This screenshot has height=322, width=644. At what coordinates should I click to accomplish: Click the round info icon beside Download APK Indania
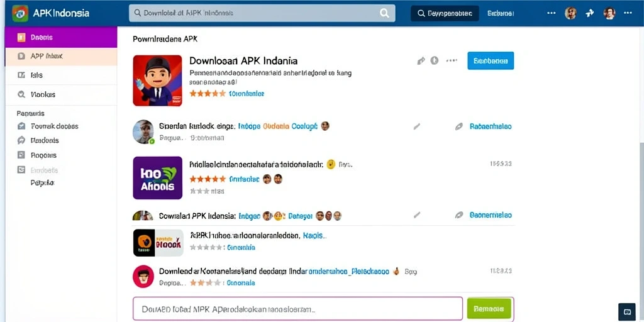pos(435,61)
